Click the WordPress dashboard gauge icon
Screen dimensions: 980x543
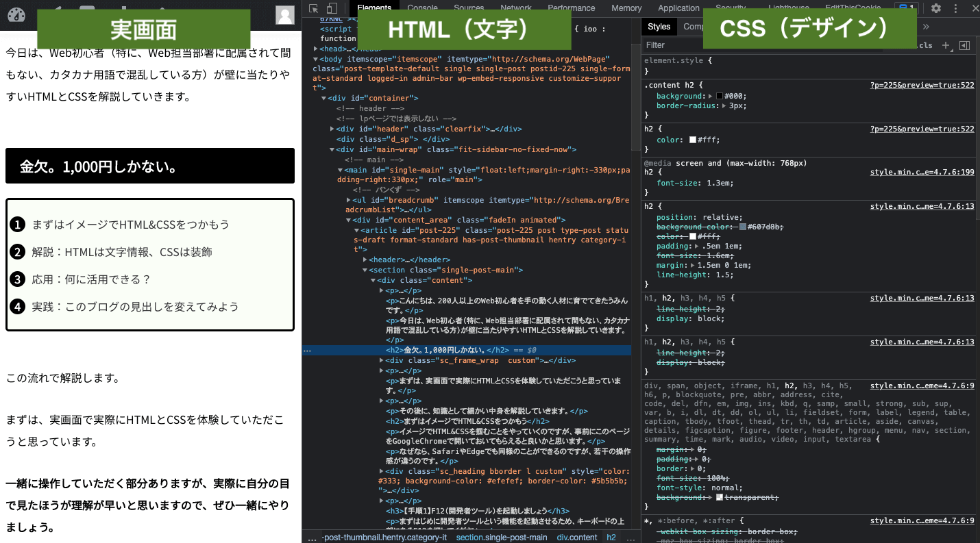click(x=15, y=15)
